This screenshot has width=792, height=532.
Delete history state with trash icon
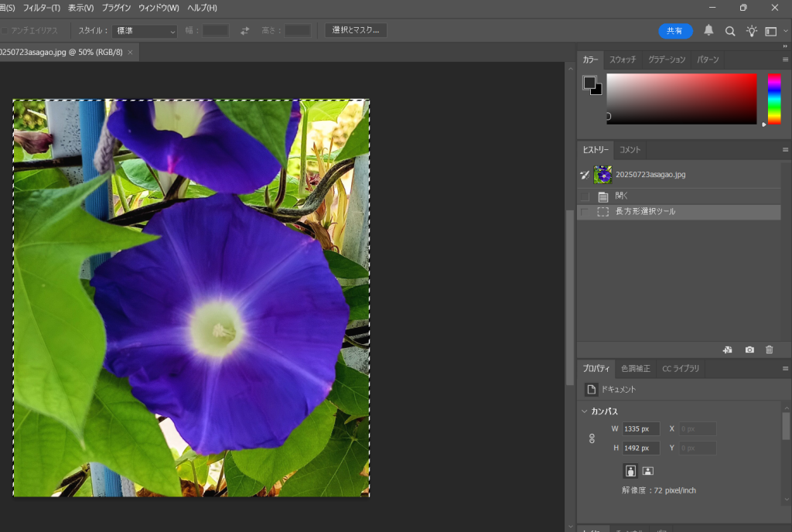click(x=769, y=350)
